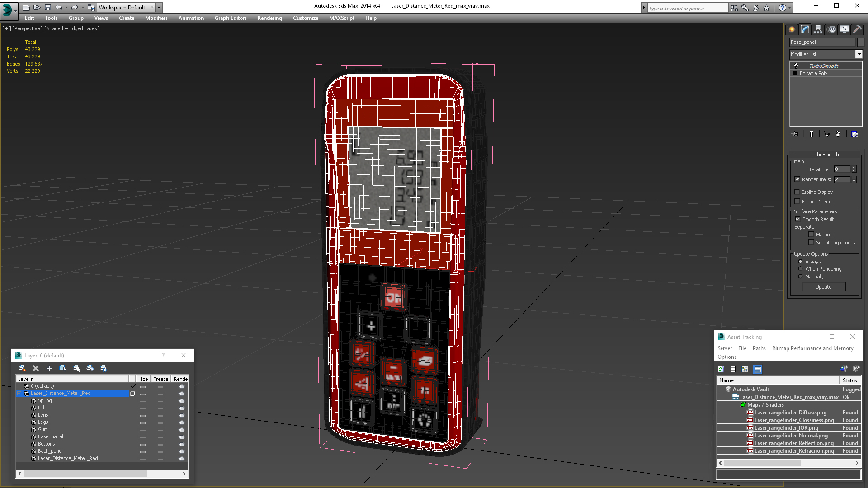Collapse the Laser_Distance_Meter_Red layer tree
The width and height of the screenshot is (868, 488).
click(x=19, y=394)
